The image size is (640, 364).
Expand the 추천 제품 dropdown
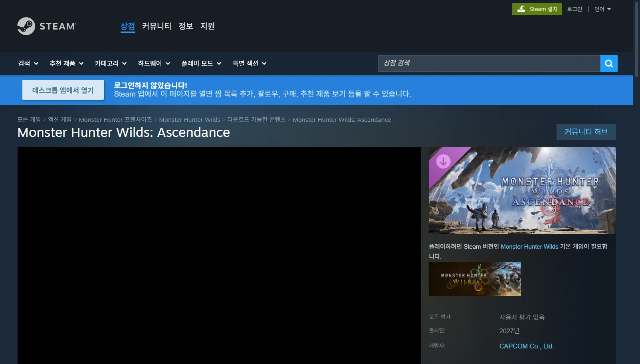pyautogui.click(x=66, y=63)
